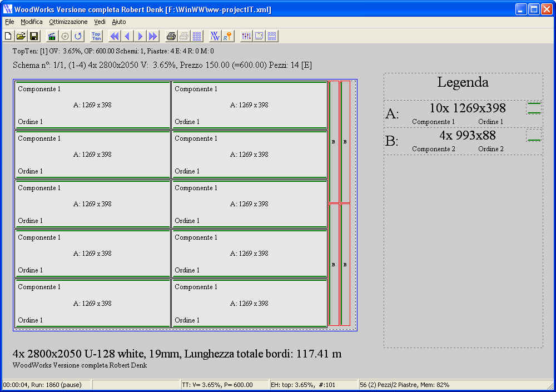Go to previous schema arrow
Image resolution: width=556 pixels, height=392 pixels.
126,36
